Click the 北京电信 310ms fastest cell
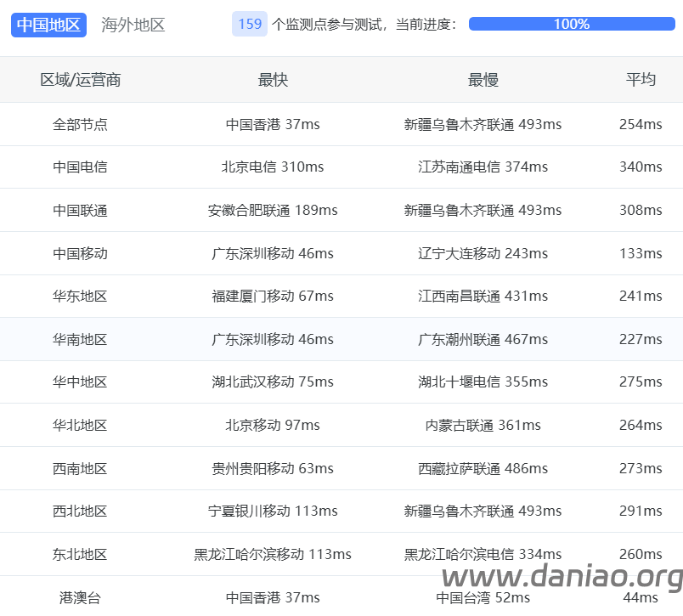The height and width of the screenshot is (616, 683). coord(273,167)
